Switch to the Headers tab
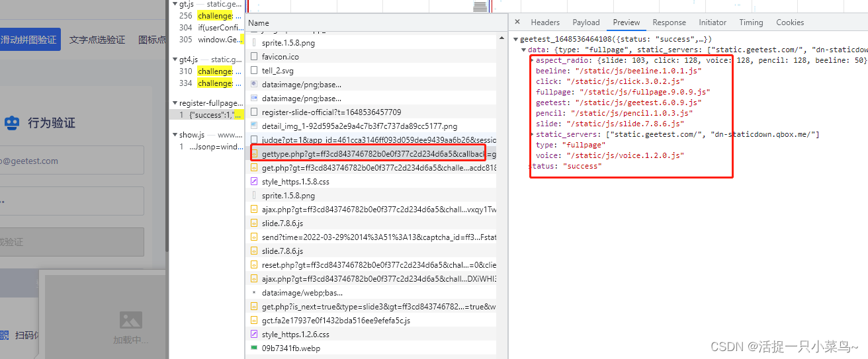868x359 pixels. tap(544, 22)
